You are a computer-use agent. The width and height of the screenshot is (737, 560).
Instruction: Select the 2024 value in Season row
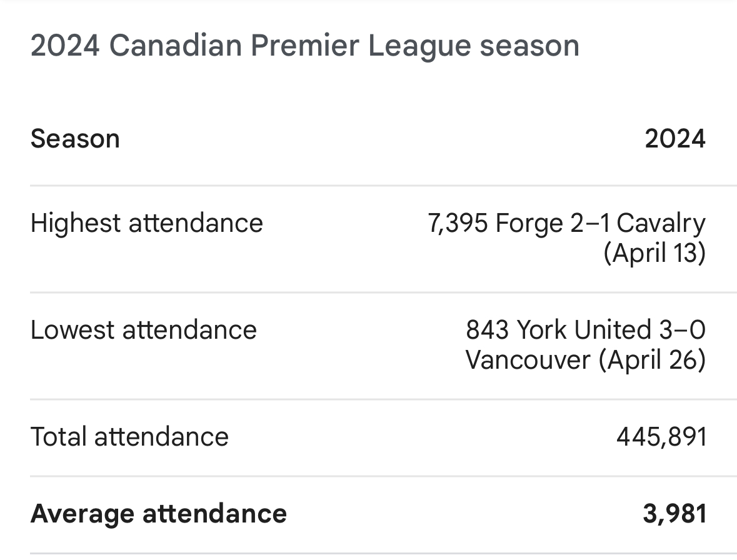[674, 138]
